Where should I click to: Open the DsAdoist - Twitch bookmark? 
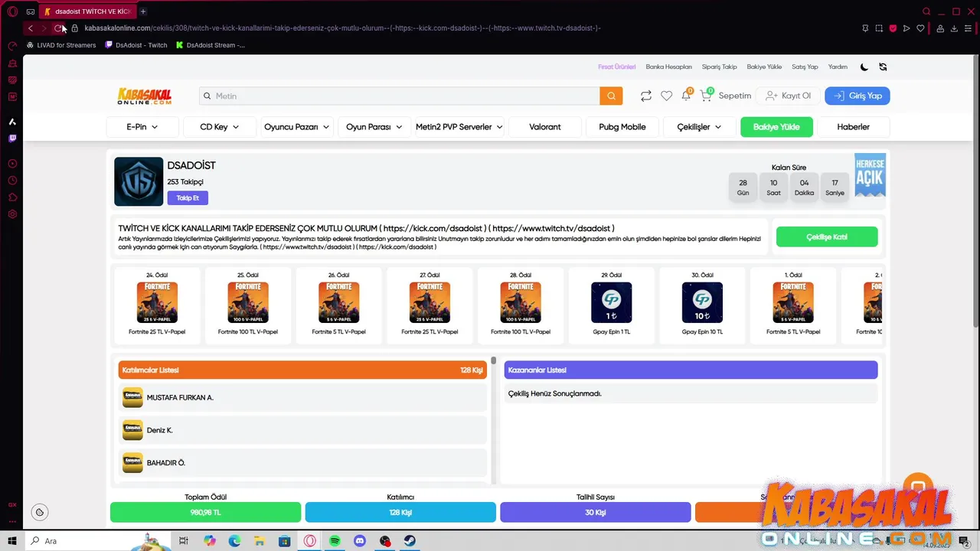(x=136, y=45)
